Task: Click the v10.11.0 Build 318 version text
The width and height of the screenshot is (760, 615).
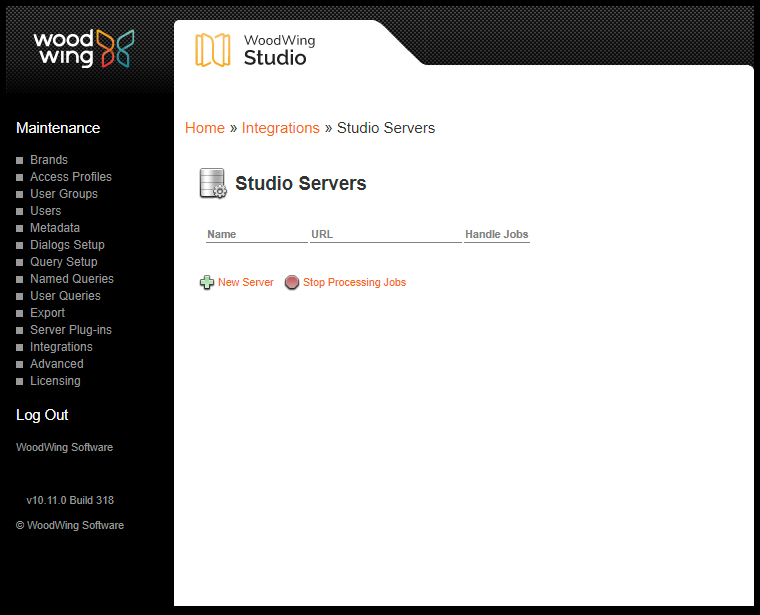Action: 70,500
